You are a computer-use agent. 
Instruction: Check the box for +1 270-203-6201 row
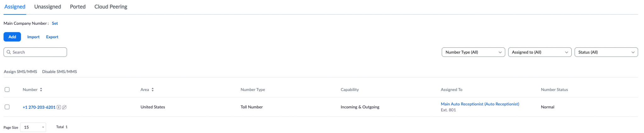pos(7,107)
